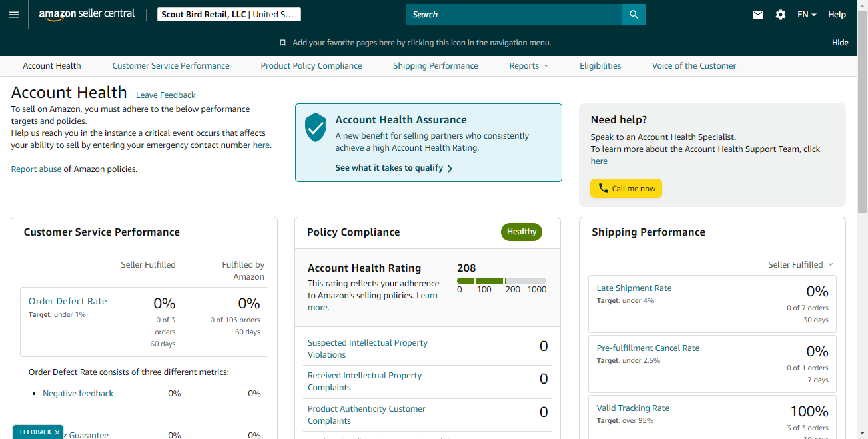The height and width of the screenshot is (439, 868).
Task: Click the '3 of 3 orders' link
Action: 807,428
